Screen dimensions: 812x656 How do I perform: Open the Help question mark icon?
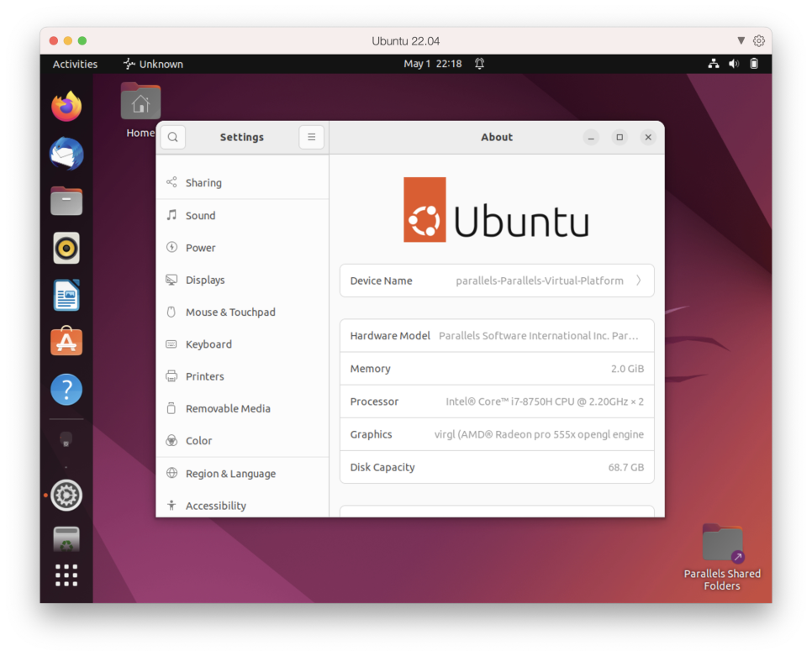66,390
